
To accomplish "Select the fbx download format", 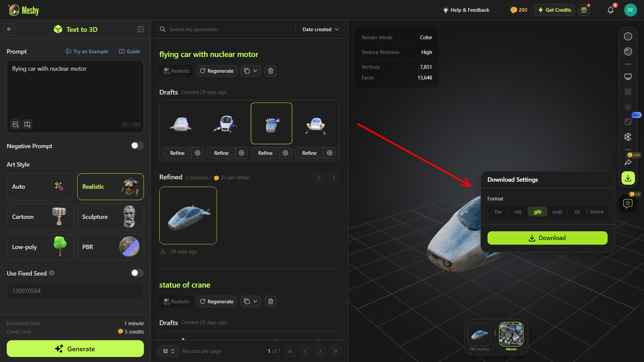I will click(498, 212).
